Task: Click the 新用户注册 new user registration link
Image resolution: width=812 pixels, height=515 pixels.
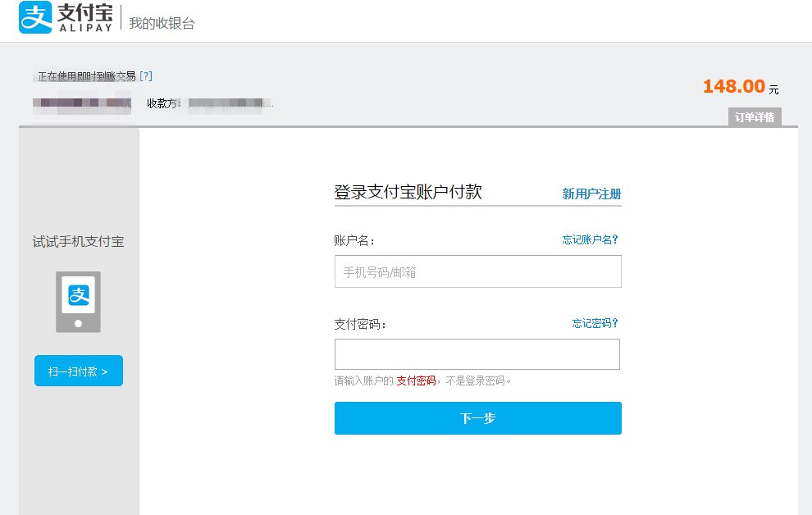Action: [x=591, y=194]
